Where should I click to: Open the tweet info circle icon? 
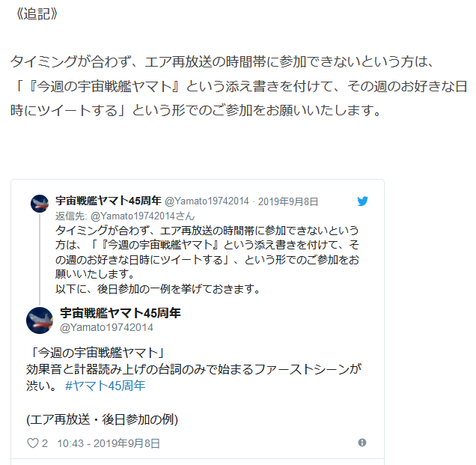click(x=361, y=443)
